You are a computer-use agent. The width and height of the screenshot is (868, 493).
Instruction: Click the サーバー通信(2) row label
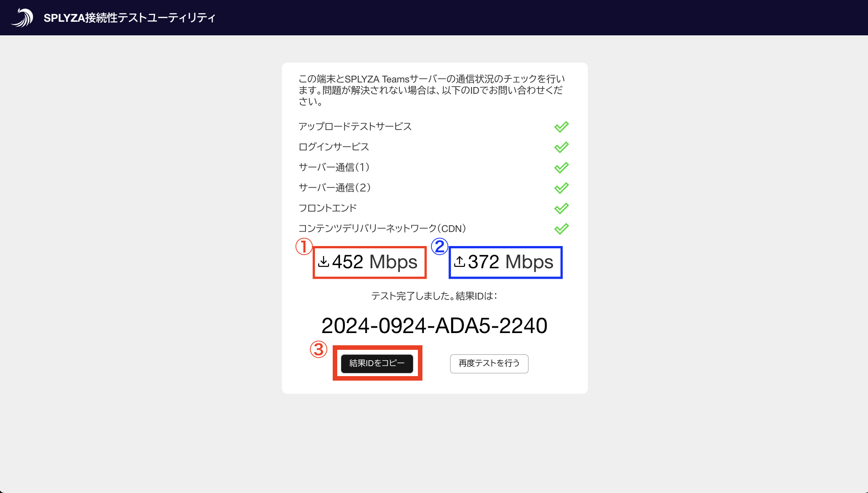tap(335, 188)
